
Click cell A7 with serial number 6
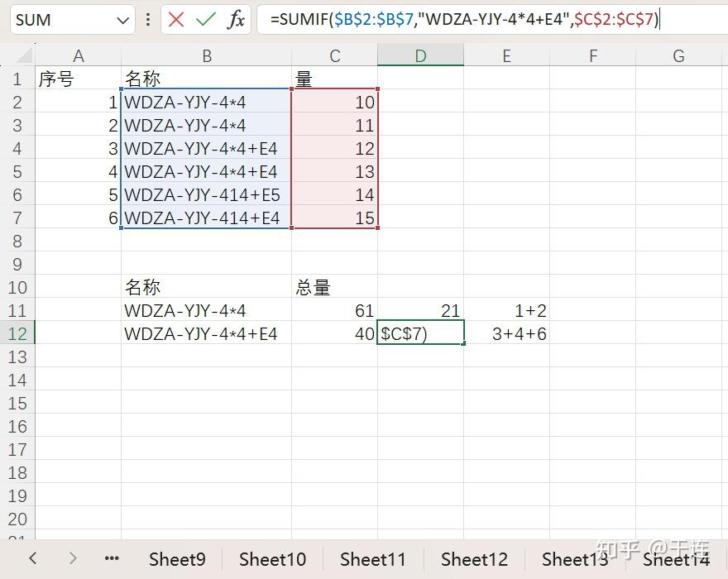(x=78, y=218)
